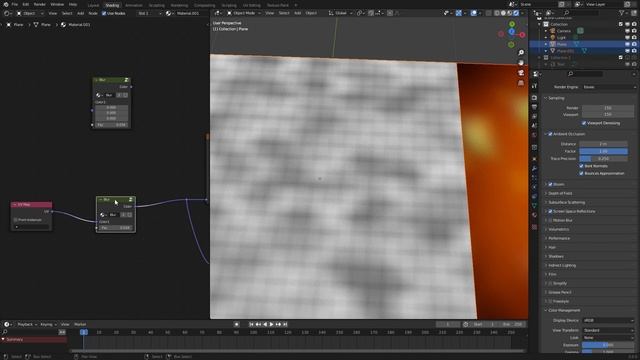Image resolution: width=640 pixels, height=360 pixels.
Task: Play animation in the timeline
Action: [x=271, y=324]
